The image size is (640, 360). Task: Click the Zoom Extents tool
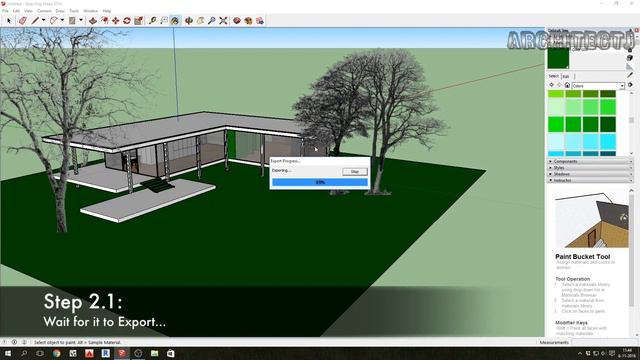223,20
